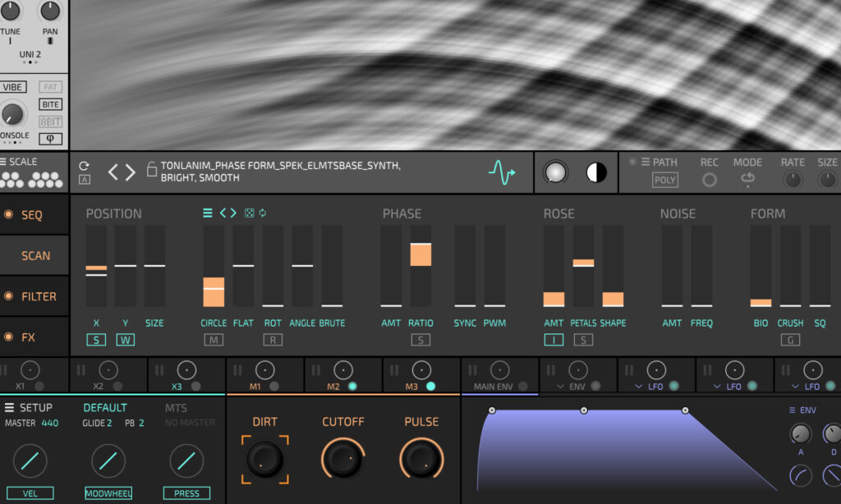Viewport: 841px width, 504px height.
Task: Expand the ENV modulator type chevron
Action: pos(560,386)
